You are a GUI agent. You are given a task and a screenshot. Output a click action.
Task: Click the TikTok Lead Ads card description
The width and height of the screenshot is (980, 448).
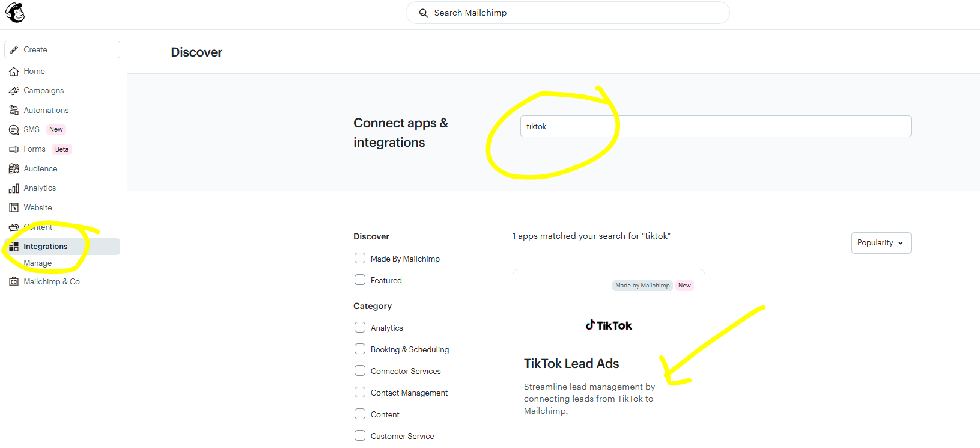(589, 399)
